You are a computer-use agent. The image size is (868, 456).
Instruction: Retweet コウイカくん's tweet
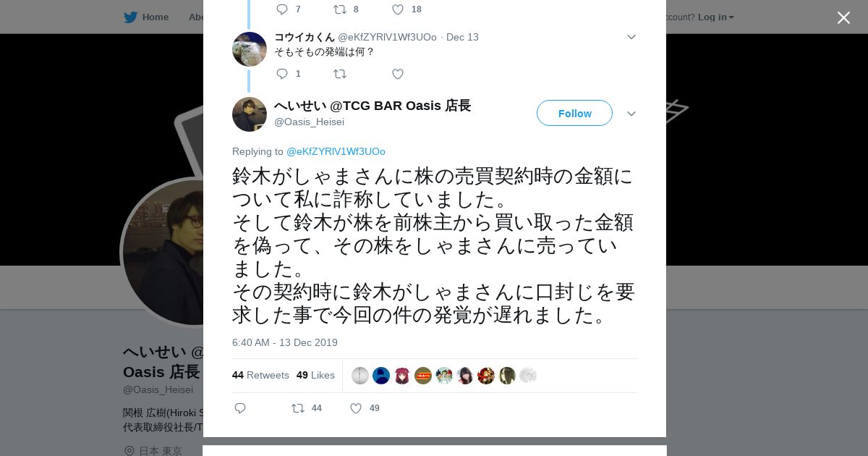click(x=340, y=74)
